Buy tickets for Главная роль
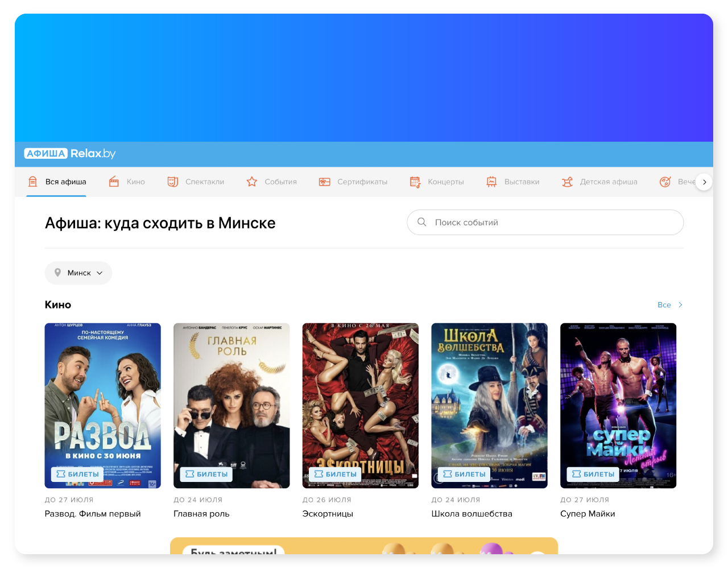The image size is (728, 573). [x=206, y=474]
